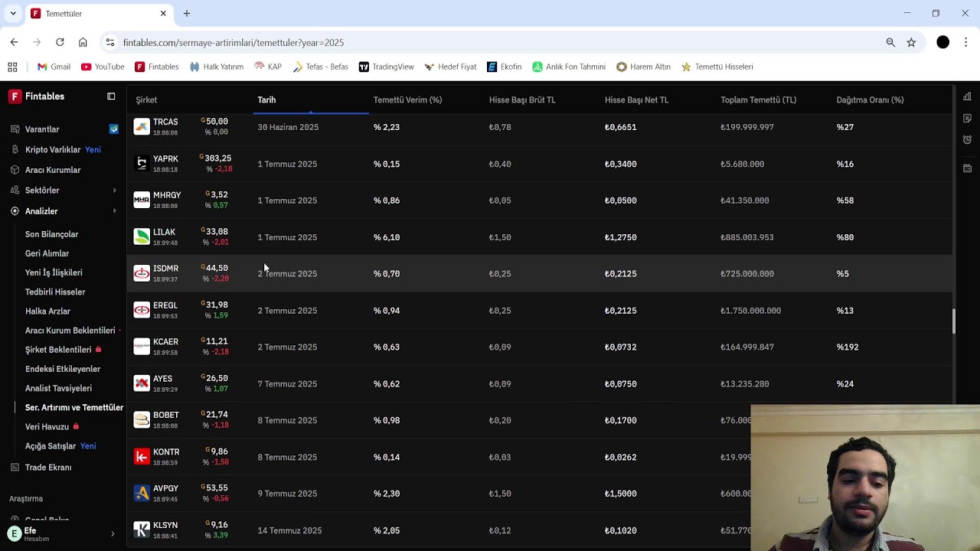This screenshot has height=551, width=980.
Task: Open the chart icon in right panel
Action: (x=968, y=96)
